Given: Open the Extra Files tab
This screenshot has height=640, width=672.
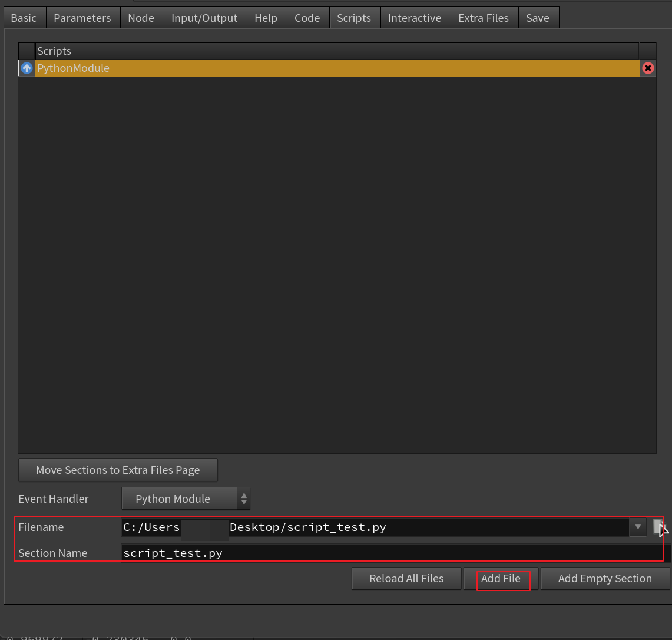Looking at the screenshot, I should pos(484,18).
